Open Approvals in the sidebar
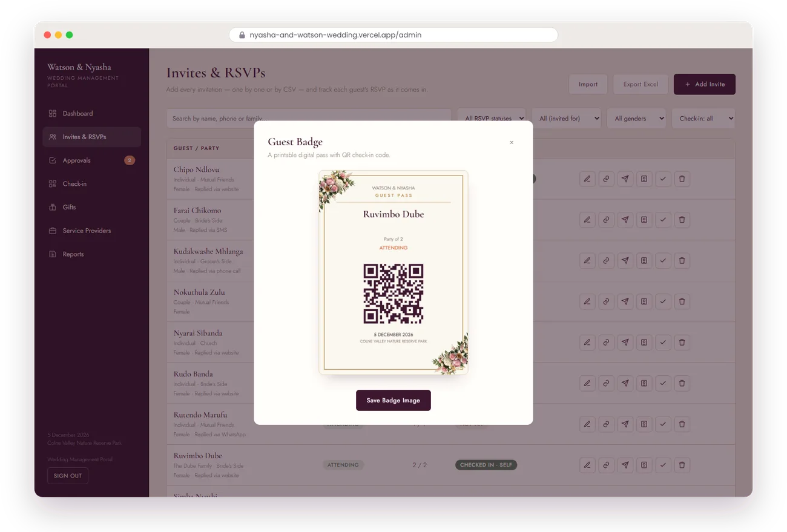Viewport: 787px width, 532px height. (x=91, y=160)
